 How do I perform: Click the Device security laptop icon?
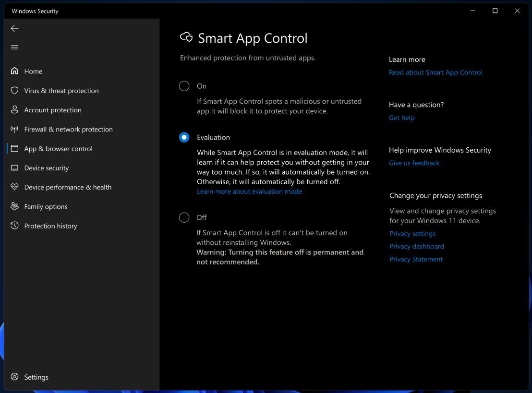pyautogui.click(x=14, y=168)
